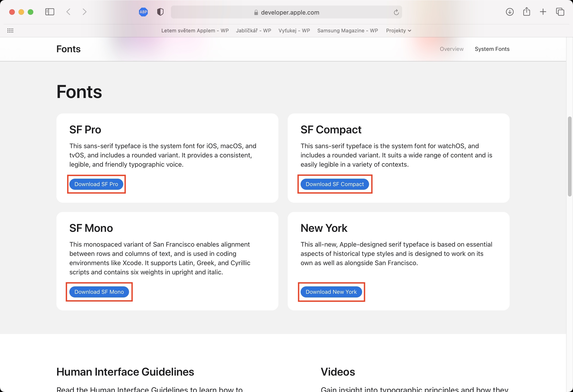The height and width of the screenshot is (392, 573).
Task: Toggle the Safari sidebar icon
Action: pyautogui.click(x=49, y=12)
